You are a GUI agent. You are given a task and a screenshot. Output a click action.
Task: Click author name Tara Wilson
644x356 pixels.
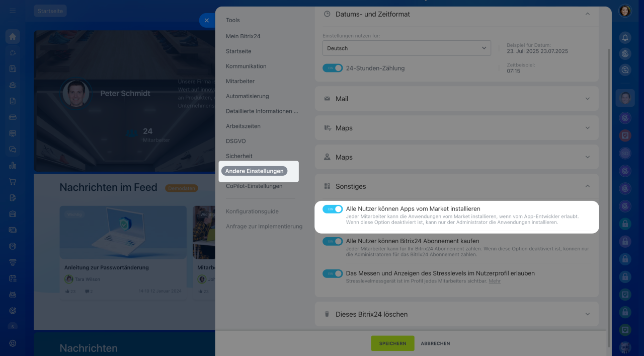(88, 279)
